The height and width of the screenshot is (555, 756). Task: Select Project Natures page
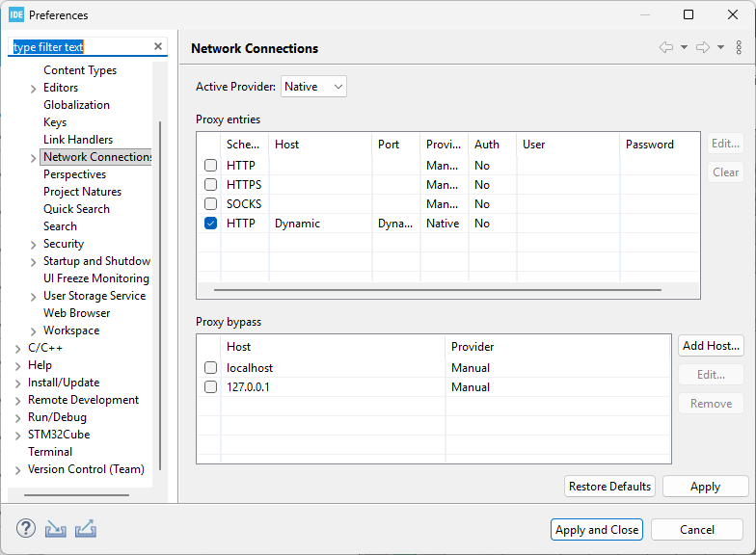(x=83, y=192)
